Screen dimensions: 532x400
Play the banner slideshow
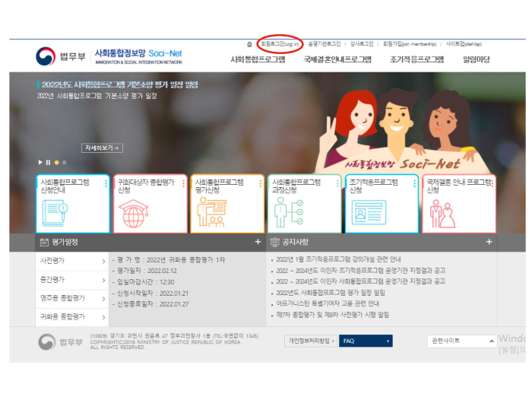coord(40,162)
